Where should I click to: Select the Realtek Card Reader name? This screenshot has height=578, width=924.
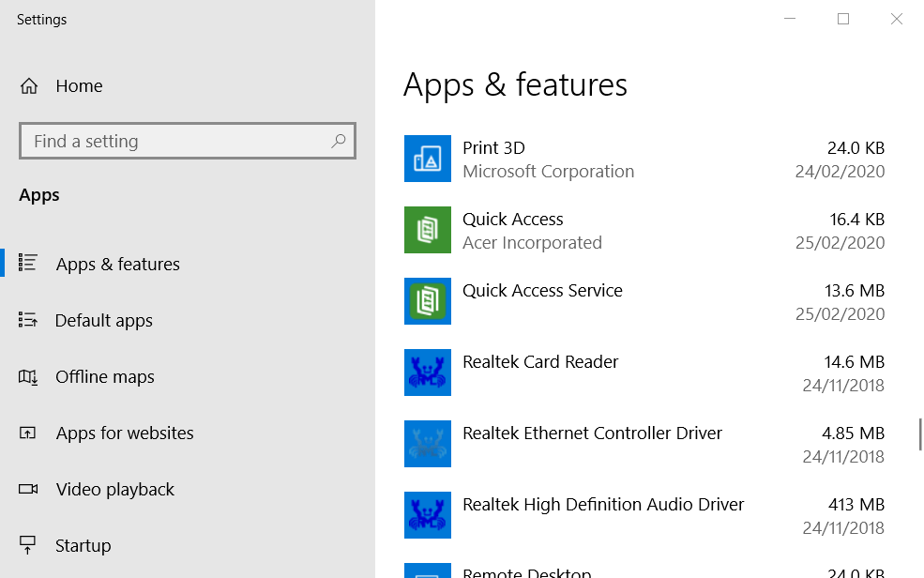pos(540,362)
